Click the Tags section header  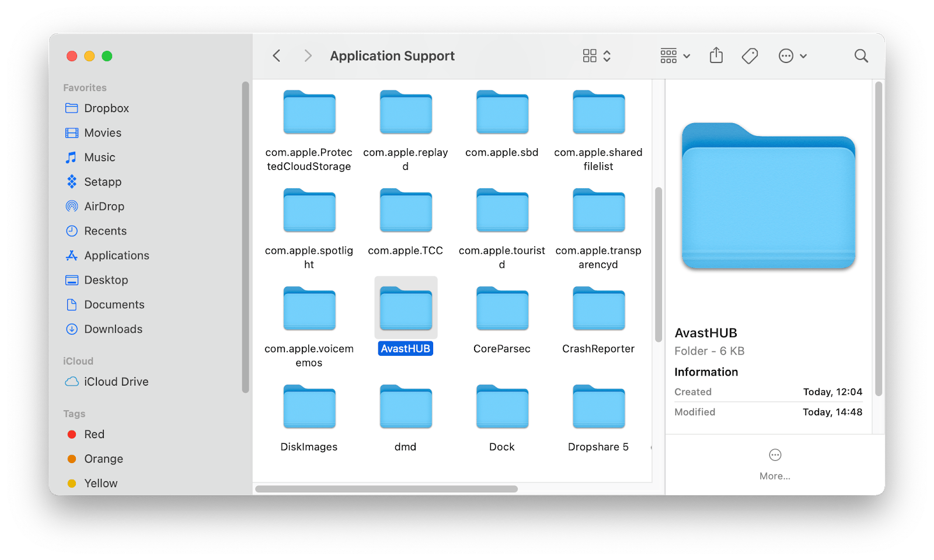pos(74,414)
